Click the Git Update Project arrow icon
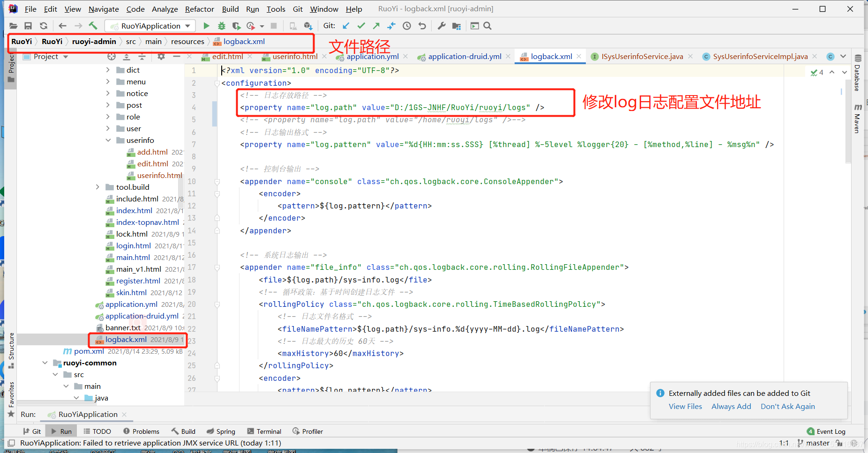The height and width of the screenshot is (453, 868). [346, 26]
